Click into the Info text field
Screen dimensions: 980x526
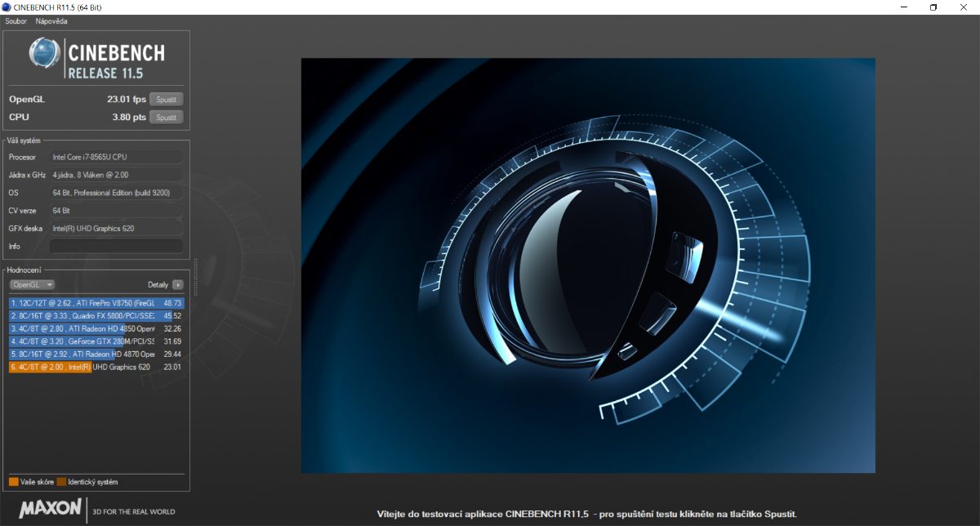point(116,246)
